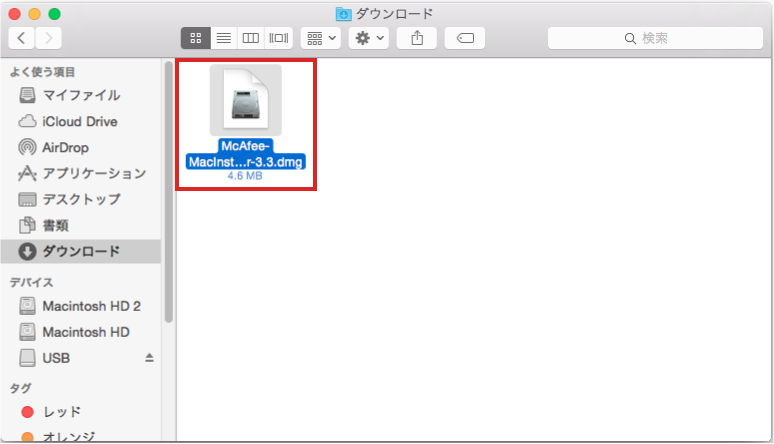This screenshot has height=444, width=774.
Task: Open マイファイル in the sidebar
Action: 80,95
